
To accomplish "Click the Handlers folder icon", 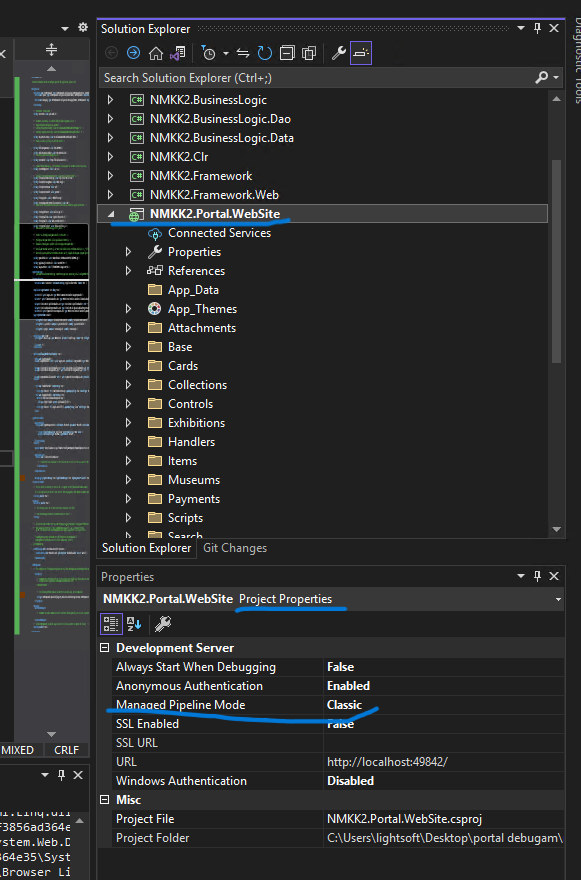I will [154, 442].
